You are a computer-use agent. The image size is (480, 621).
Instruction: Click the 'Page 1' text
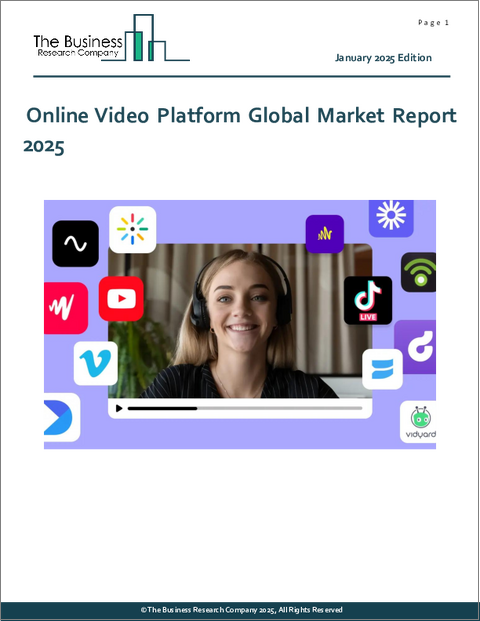tap(433, 23)
